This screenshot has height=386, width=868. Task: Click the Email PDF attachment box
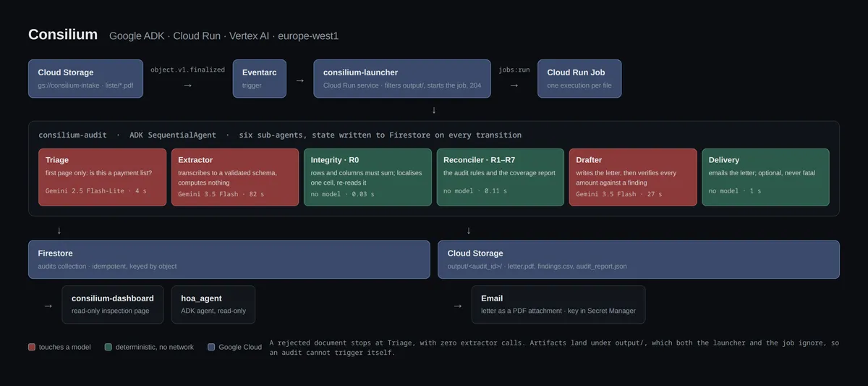point(558,305)
